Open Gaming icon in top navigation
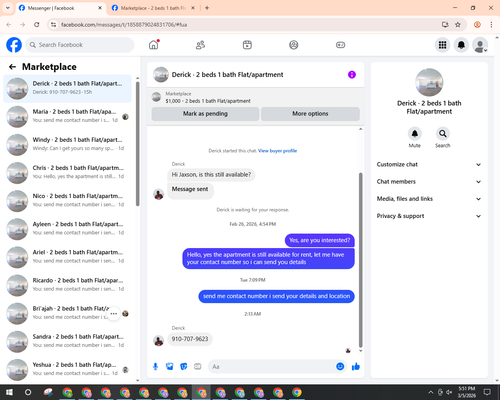Image resolution: width=500 pixels, height=400 pixels. click(340, 45)
